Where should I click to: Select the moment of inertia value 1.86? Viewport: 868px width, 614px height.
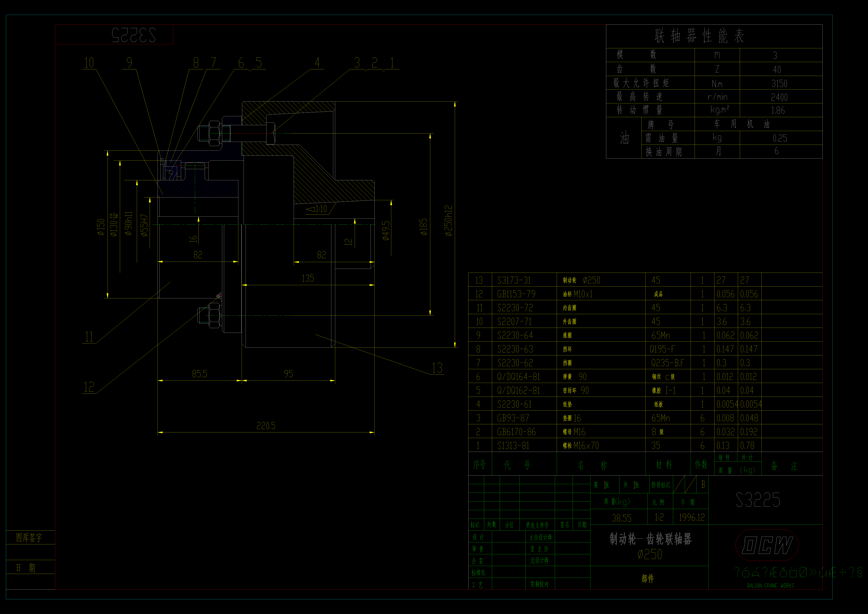click(x=778, y=110)
